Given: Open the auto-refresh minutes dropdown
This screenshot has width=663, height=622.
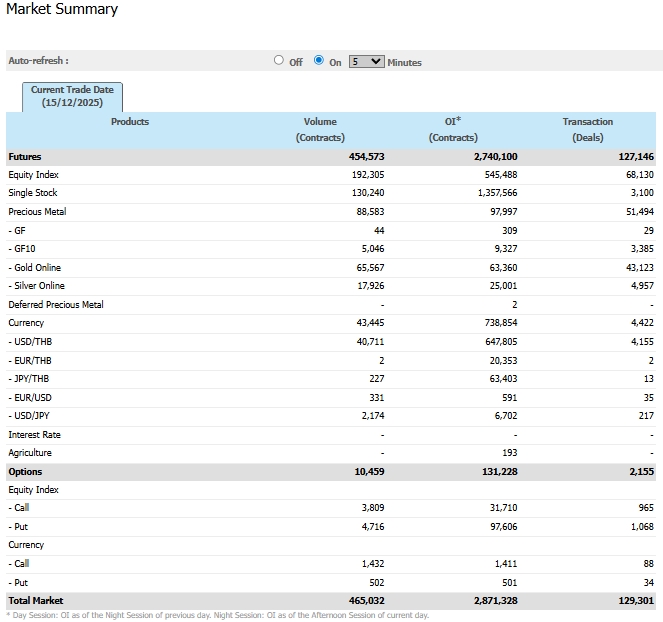Looking at the screenshot, I should click(x=366, y=61).
